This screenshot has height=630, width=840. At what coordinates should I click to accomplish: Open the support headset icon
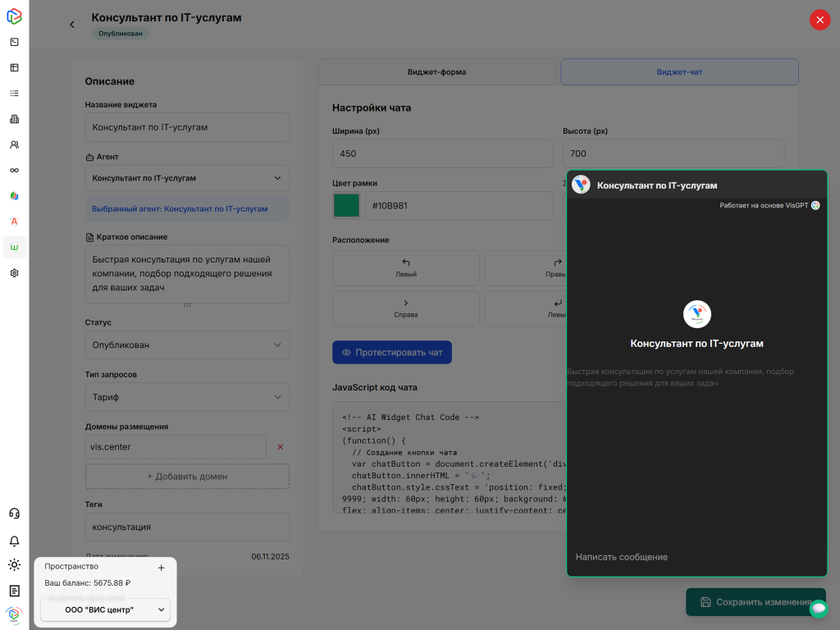click(14, 514)
